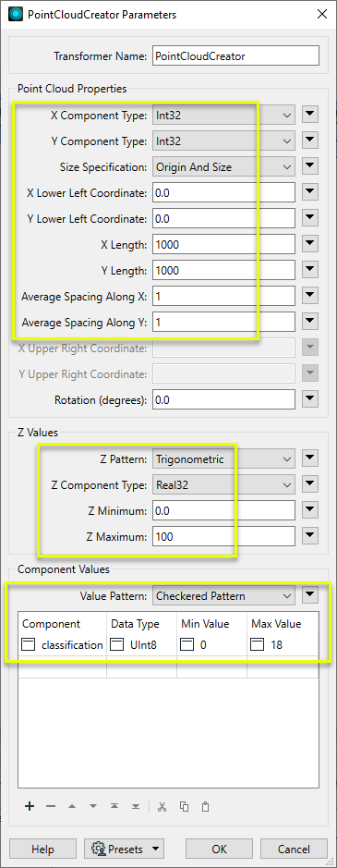The height and width of the screenshot is (868, 337).
Task: Click the add row plus icon
Action: pos(30,806)
